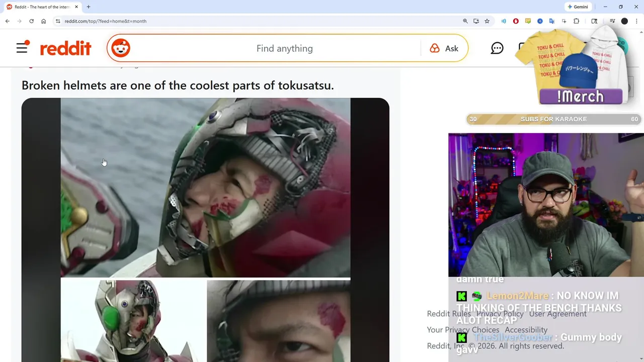This screenshot has width=644, height=362.
Task: Focus the 'Find anything' search field
Action: [284, 48]
